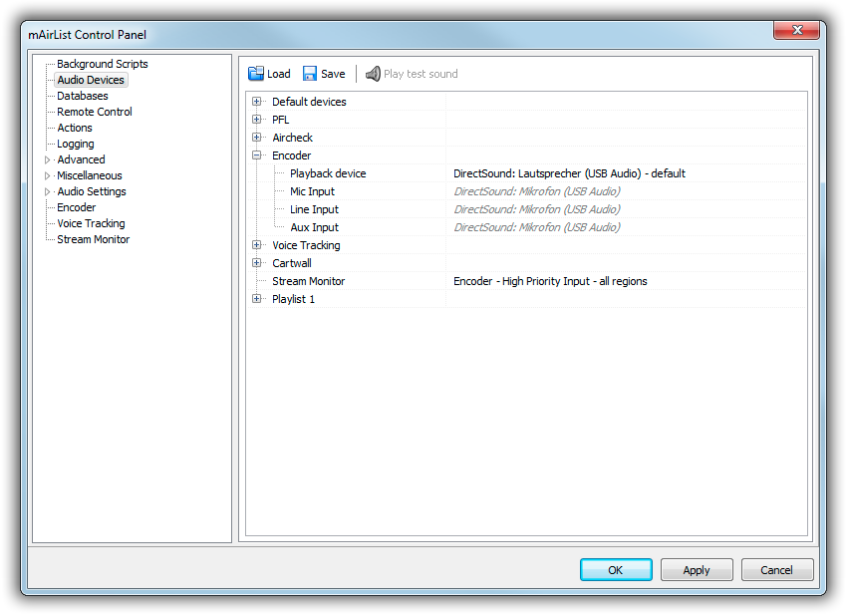Expand the Audio Settings sidebar section
Viewport: 847px width, 616px height.
[47, 191]
